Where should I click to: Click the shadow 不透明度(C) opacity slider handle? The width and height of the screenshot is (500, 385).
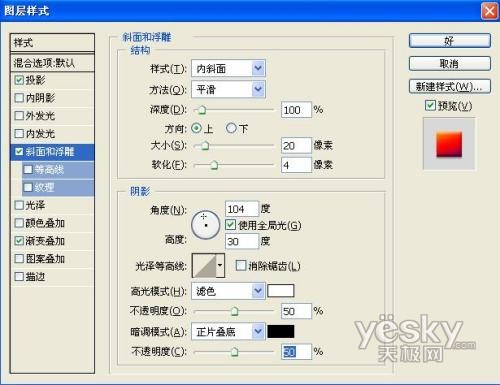[235, 352]
